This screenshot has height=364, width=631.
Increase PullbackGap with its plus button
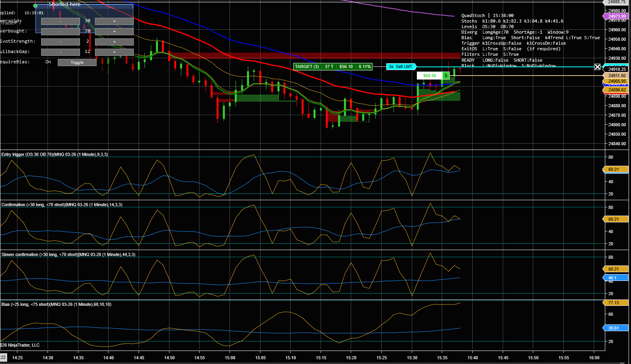[114, 52]
